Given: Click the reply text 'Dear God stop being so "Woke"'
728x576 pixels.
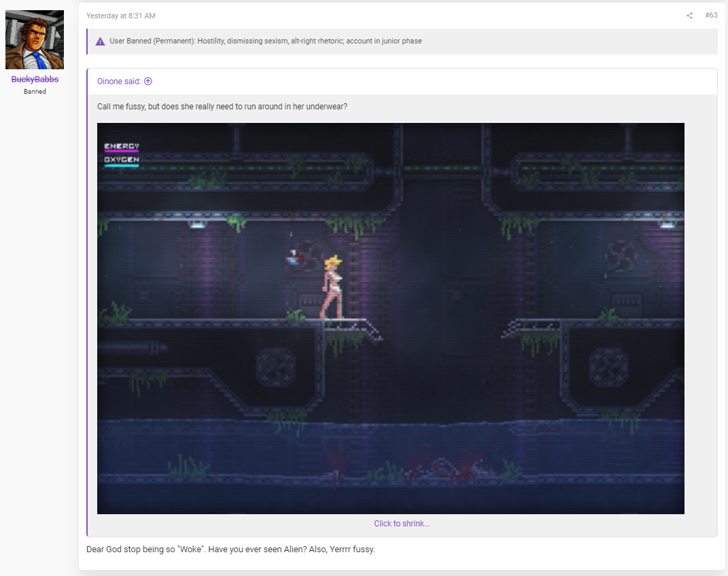Looking at the screenshot, I should point(230,549).
